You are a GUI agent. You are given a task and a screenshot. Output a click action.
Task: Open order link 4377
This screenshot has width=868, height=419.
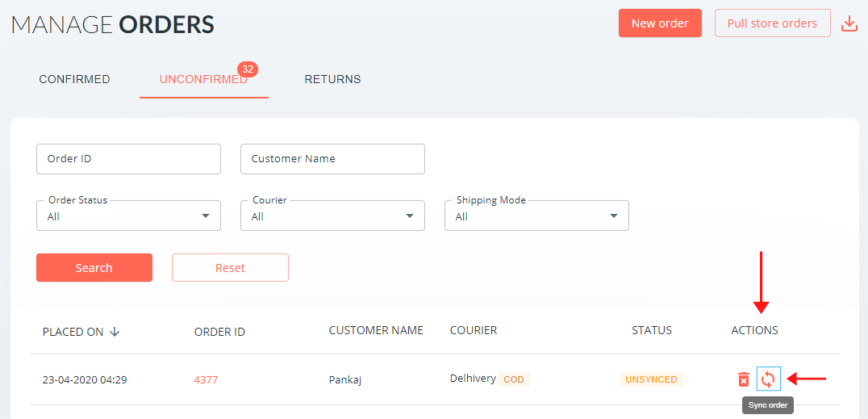pyautogui.click(x=206, y=379)
